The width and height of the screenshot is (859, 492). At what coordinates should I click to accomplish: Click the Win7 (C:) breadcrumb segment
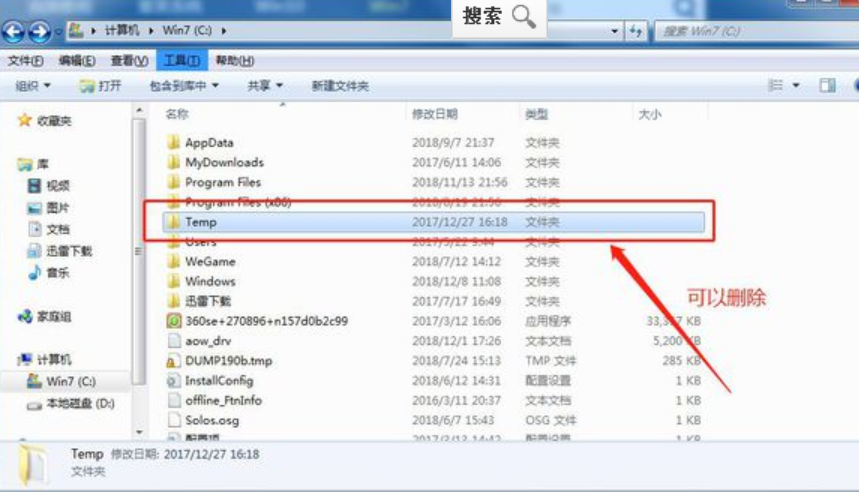(x=187, y=30)
